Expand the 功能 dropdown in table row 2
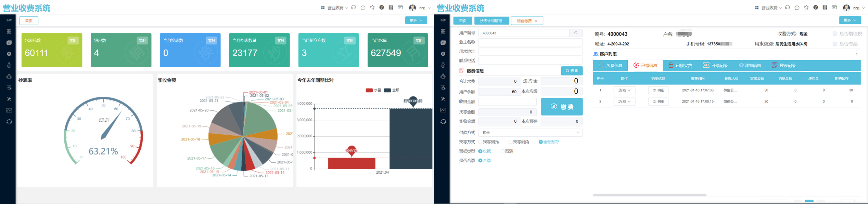This screenshot has width=868, height=204. tap(624, 101)
